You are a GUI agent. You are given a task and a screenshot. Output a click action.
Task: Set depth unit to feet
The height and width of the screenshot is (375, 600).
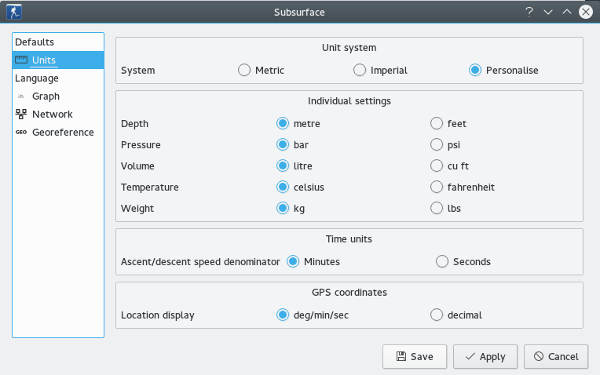448,124
